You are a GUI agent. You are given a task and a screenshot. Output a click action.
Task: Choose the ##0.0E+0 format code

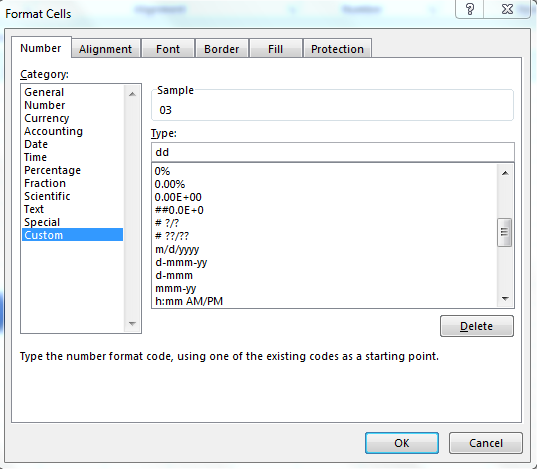325,210
